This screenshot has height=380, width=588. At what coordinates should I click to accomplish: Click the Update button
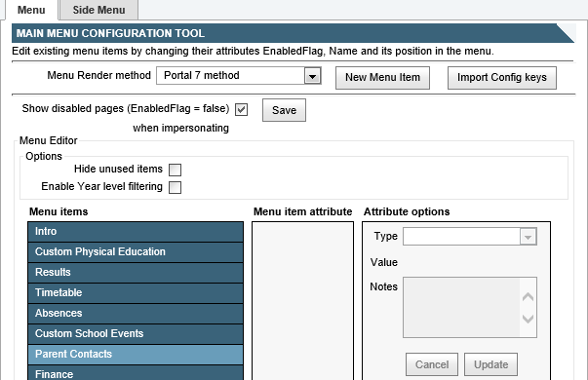click(490, 364)
